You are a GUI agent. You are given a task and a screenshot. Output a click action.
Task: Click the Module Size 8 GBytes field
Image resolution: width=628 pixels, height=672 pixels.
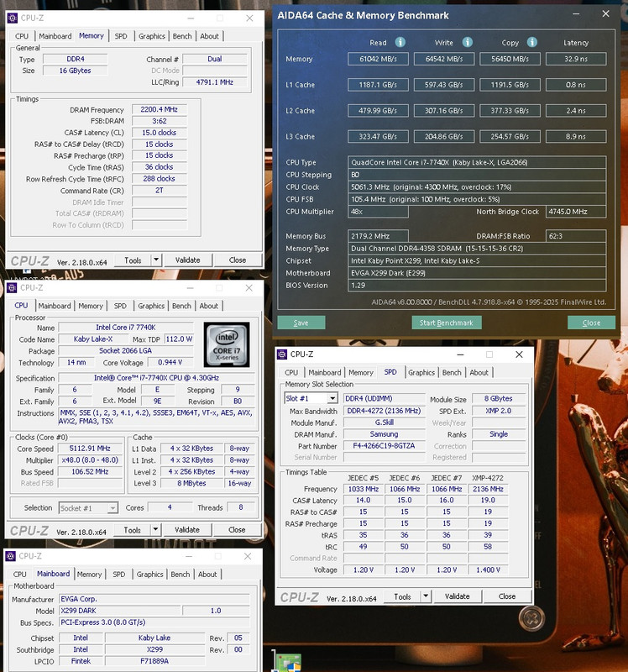[499, 398]
